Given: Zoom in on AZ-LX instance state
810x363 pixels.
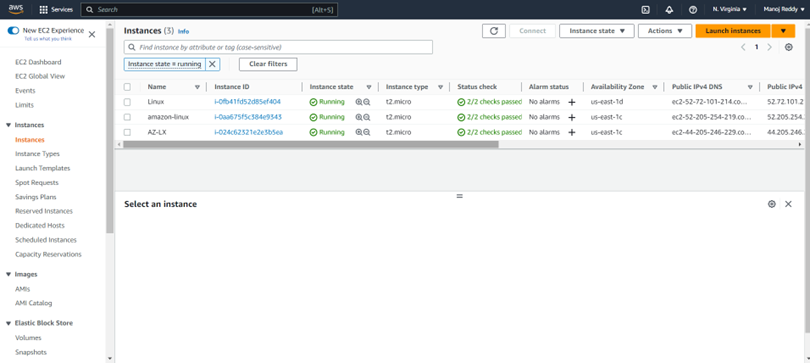Looking at the screenshot, I should coord(359,132).
